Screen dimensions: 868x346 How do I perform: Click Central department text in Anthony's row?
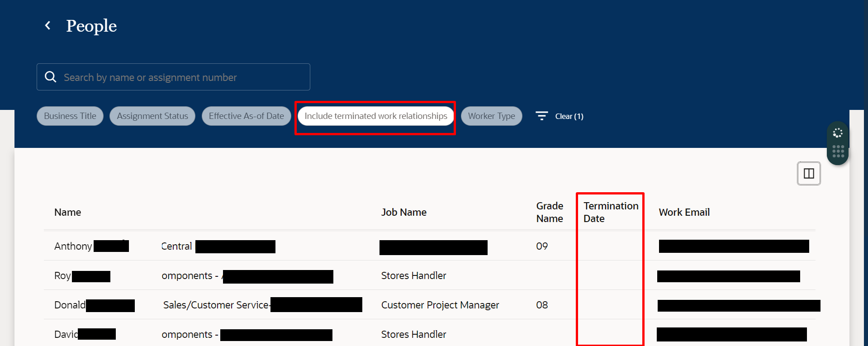pos(177,246)
